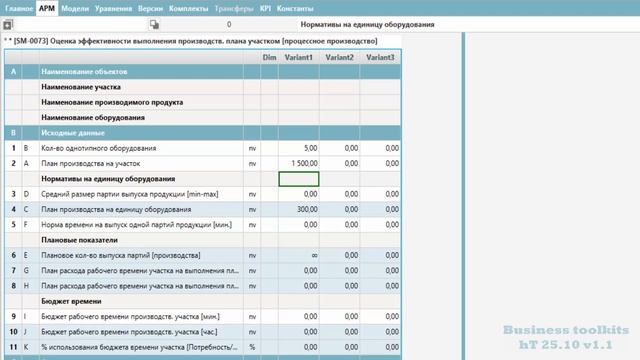Go to the Версии tab
This screenshot has height=360, width=640.
tap(150, 8)
